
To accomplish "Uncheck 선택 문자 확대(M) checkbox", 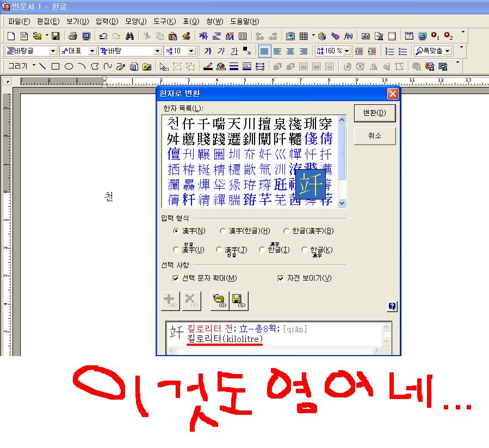I will [176, 278].
